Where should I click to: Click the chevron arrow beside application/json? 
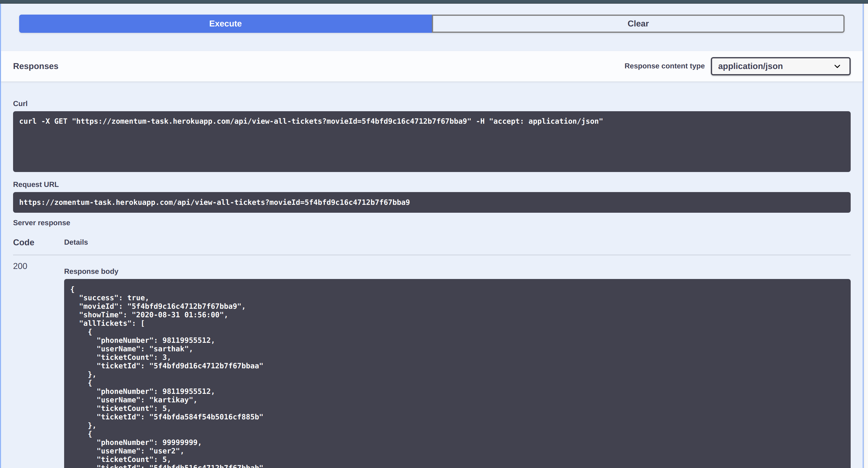click(x=837, y=66)
